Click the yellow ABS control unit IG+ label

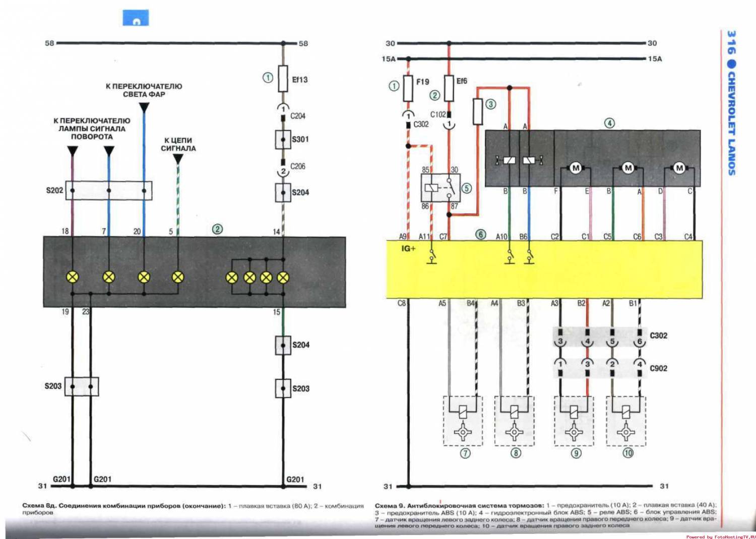pos(408,248)
